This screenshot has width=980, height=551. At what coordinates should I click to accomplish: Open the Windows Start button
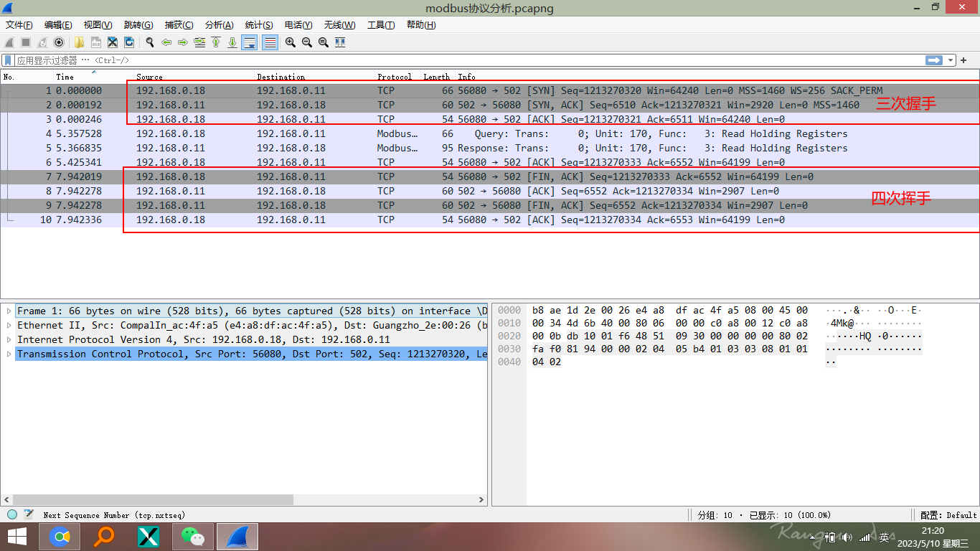(x=17, y=537)
